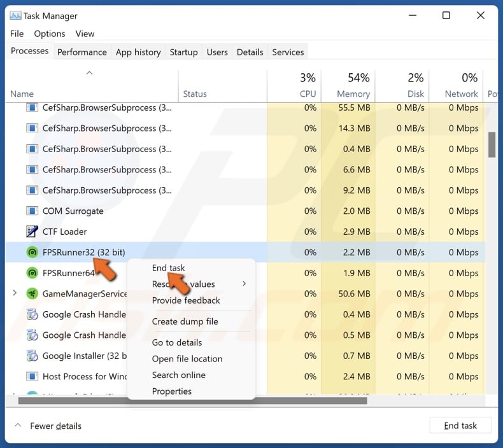Click the FPSRunner64 green process icon

32,273
